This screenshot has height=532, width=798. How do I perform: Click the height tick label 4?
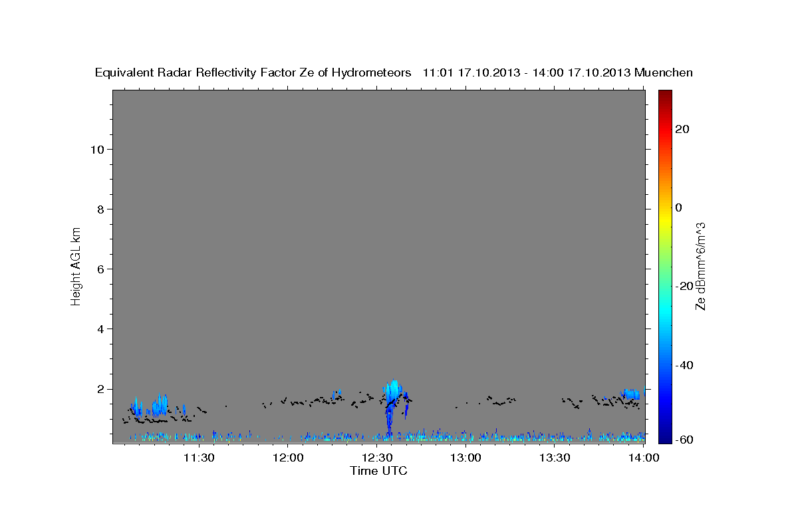pos(101,329)
